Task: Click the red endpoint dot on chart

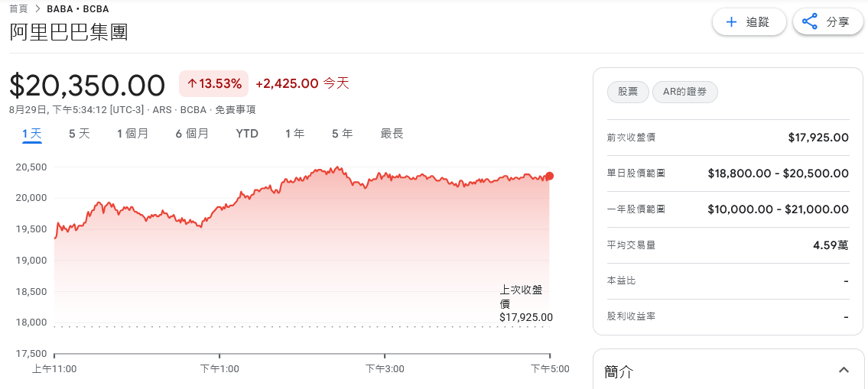Action: pyautogui.click(x=549, y=176)
